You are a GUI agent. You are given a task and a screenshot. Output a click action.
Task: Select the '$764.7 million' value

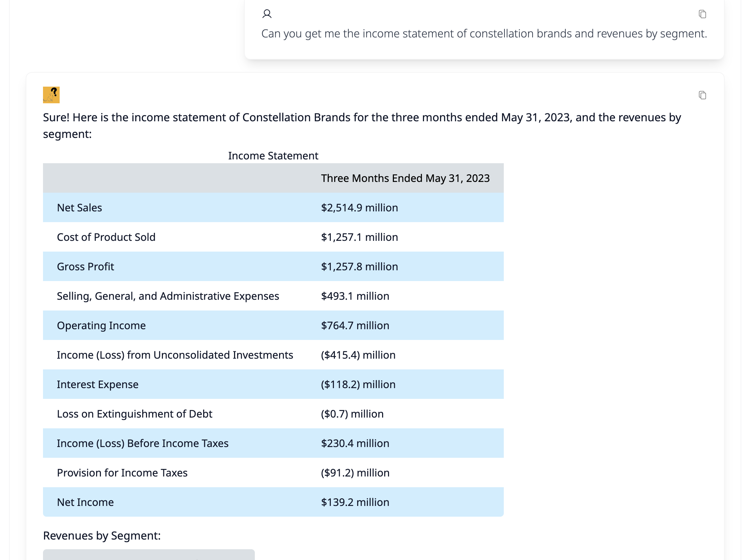point(355,325)
